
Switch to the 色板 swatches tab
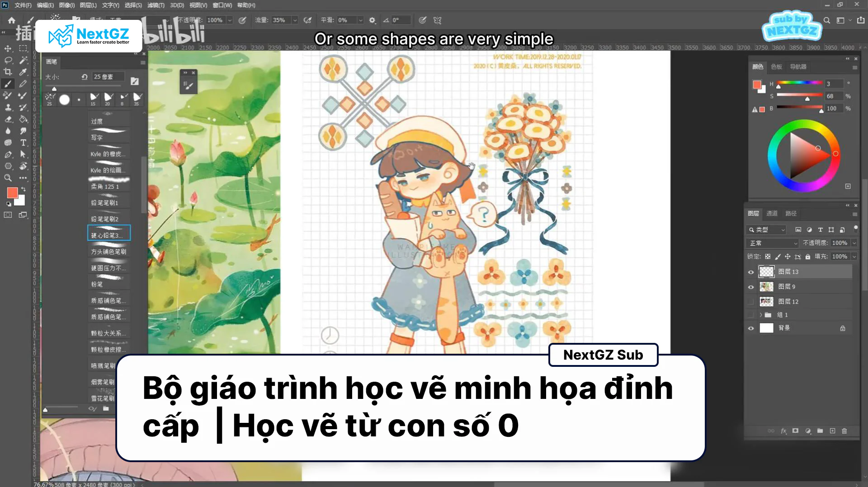(x=776, y=66)
